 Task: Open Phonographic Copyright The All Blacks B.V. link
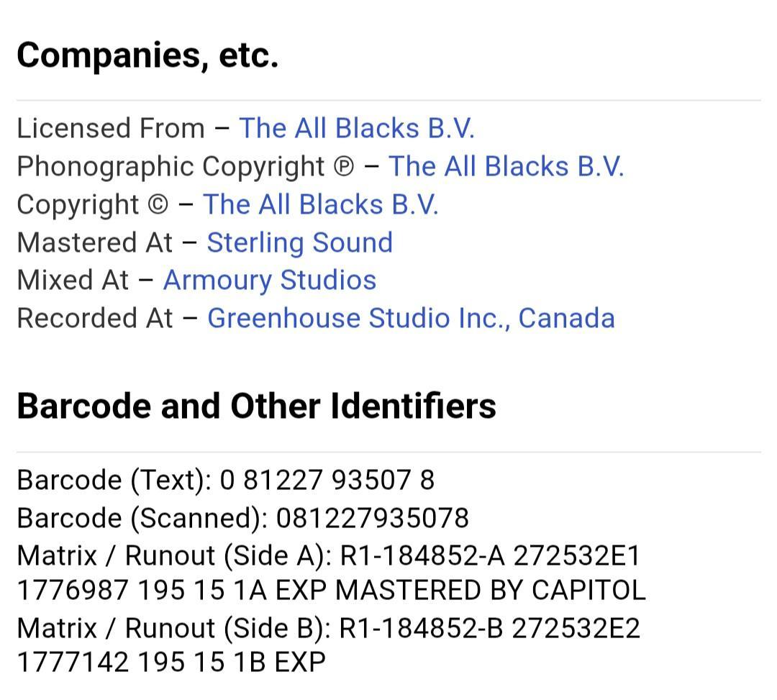pyautogui.click(x=506, y=166)
